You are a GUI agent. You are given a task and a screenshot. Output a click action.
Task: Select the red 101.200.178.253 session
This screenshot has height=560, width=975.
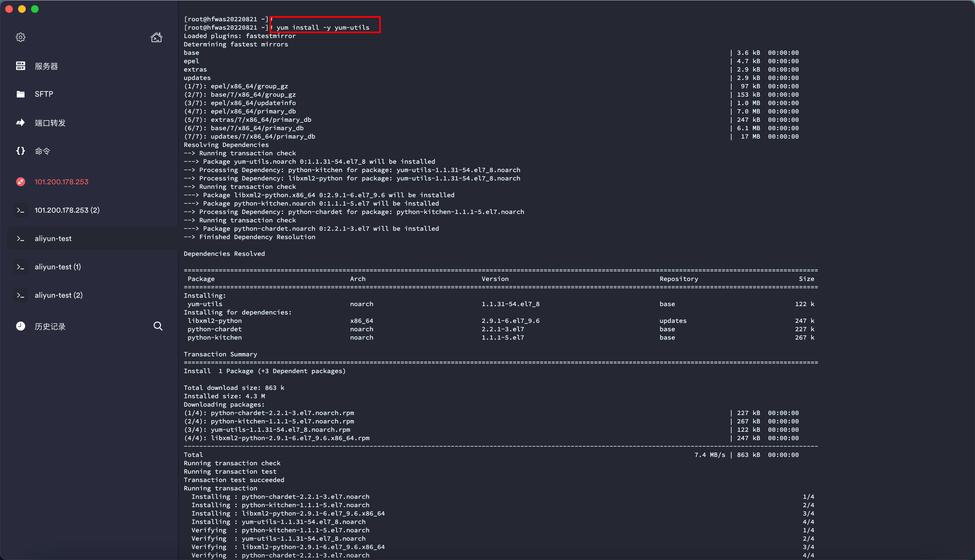(62, 181)
